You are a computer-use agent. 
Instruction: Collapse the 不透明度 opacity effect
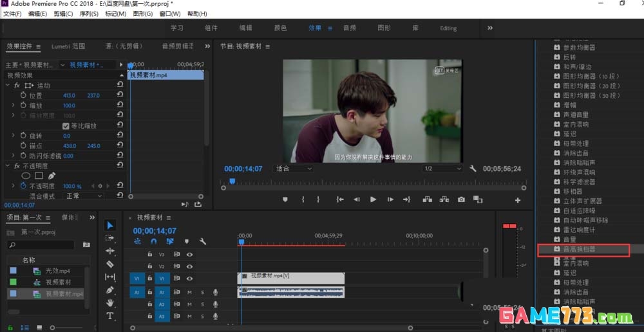7,166
